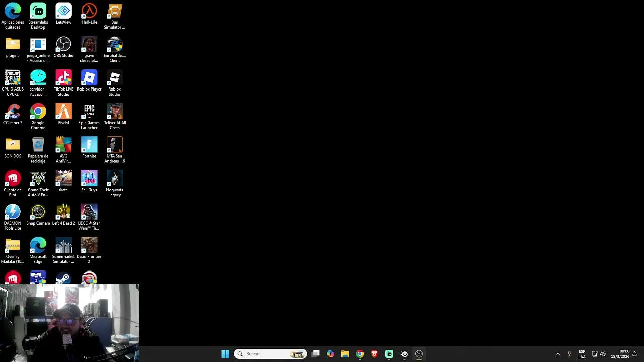Select the Grand Theft Auto V icon
This screenshot has height=362, width=644.
(38, 184)
